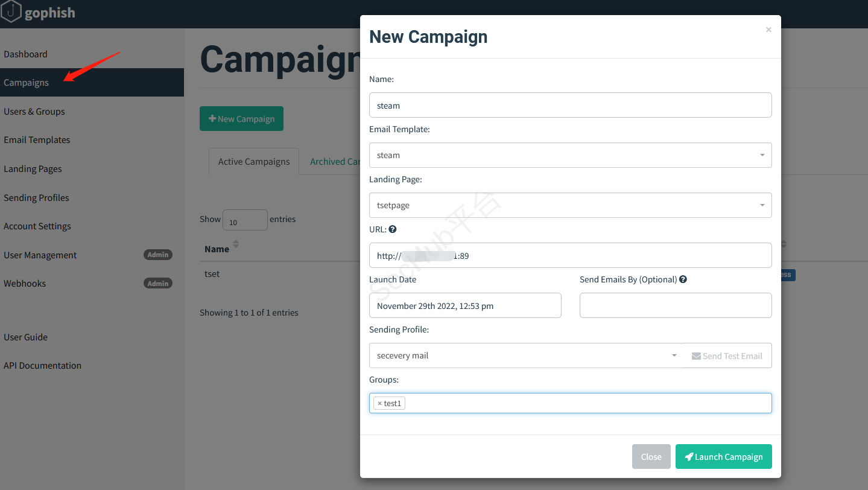Open Email Templates in sidebar
The width and height of the screenshot is (868, 490).
[x=37, y=140]
